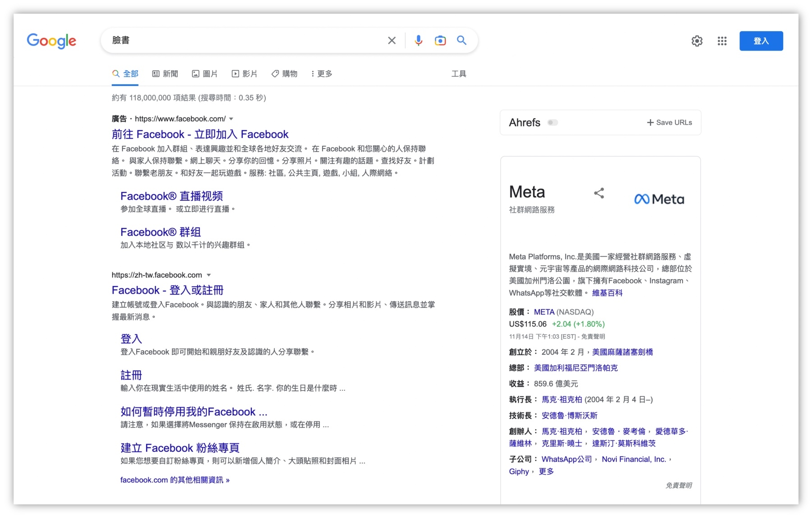The width and height of the screenshot is (812, 518).
Task: Click the Meta logo in the panel
Action: click(x=659, y=198)
